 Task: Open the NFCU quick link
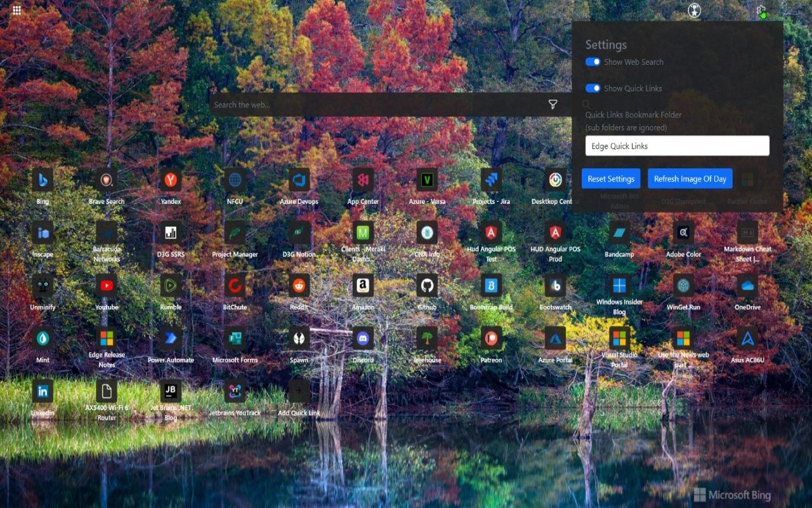point(235,180)
